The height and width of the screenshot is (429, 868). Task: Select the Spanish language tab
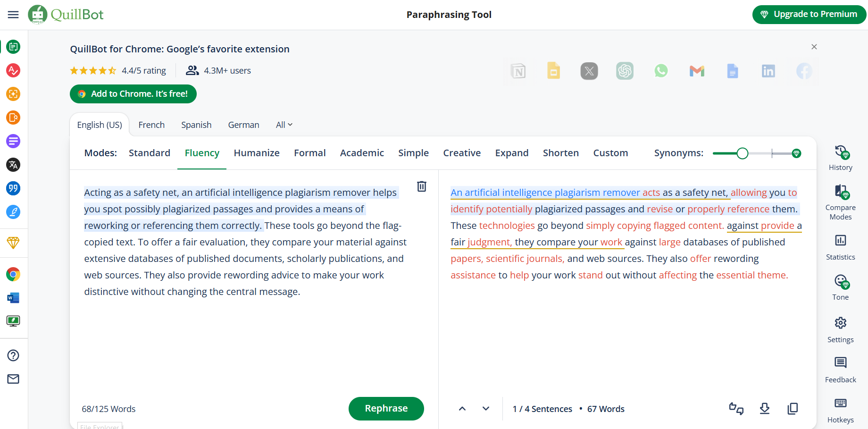196,125
